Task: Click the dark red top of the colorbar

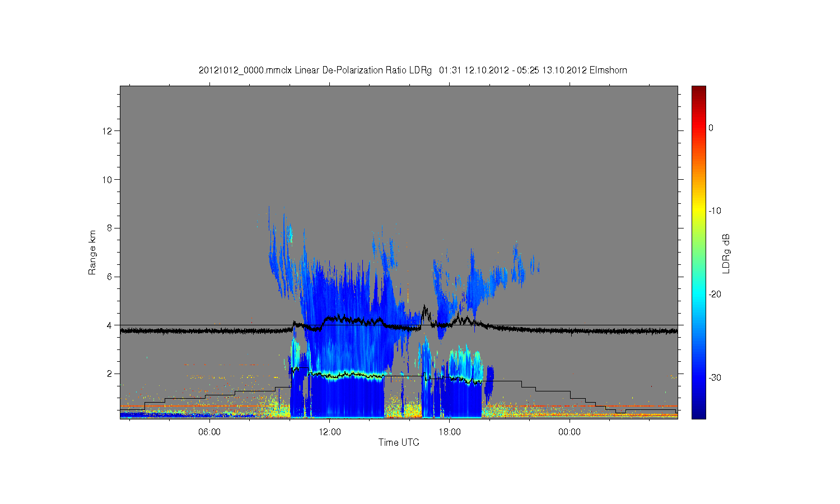Action: [x=698, y=90]
